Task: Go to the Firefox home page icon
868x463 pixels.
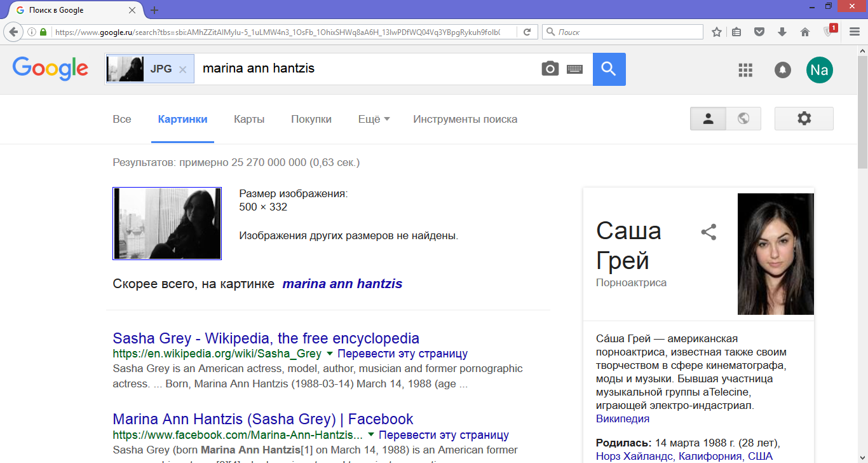Action: pos(804,32)
